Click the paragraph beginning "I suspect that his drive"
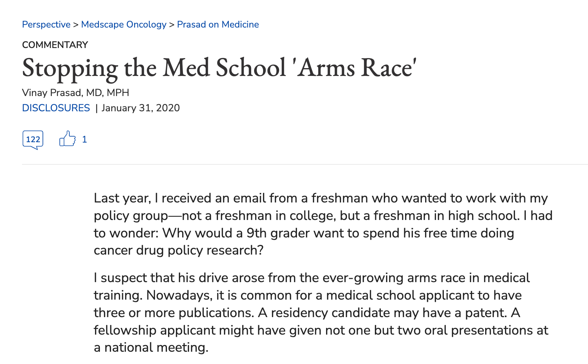Viewport: 588px width, 364px height. (321, 313)
